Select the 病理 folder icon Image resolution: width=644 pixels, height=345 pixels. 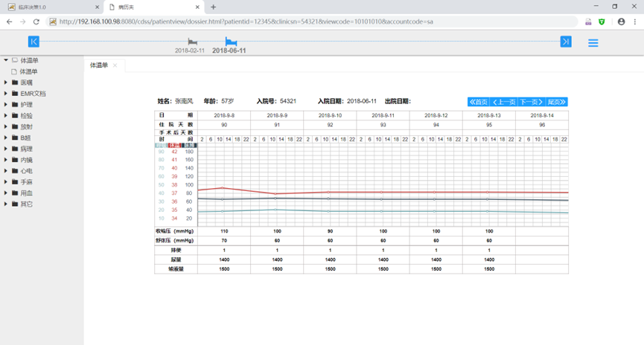15,149
